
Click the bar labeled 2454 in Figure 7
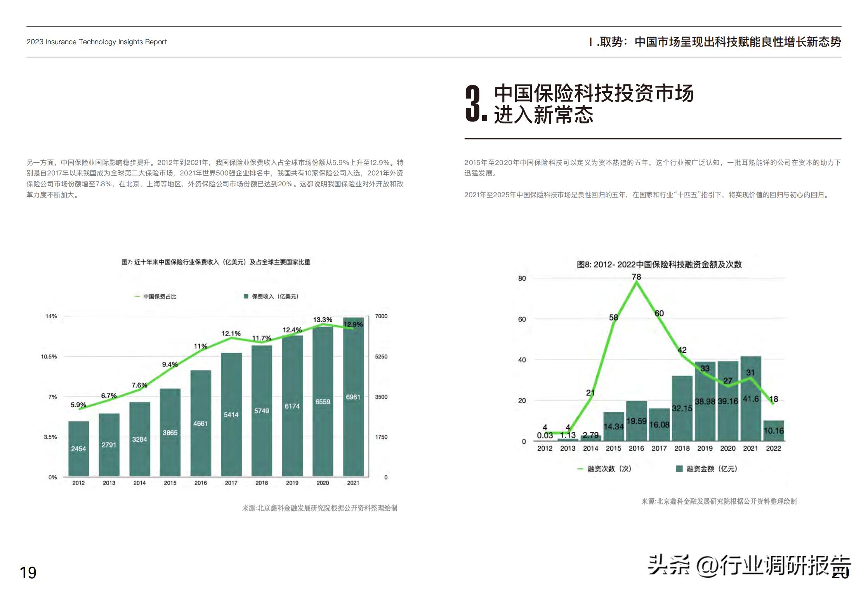pos(78,449)
